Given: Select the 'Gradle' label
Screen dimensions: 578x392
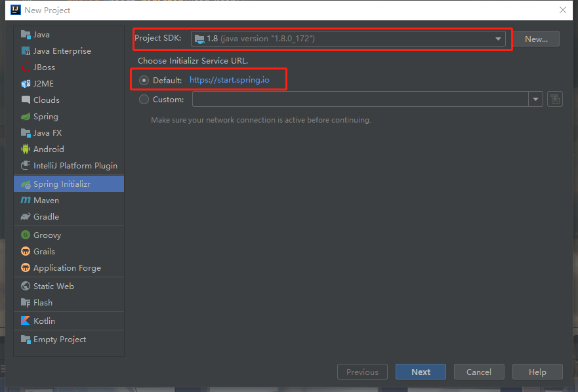Looking at the screenshot, I should [x=46, y=216].
